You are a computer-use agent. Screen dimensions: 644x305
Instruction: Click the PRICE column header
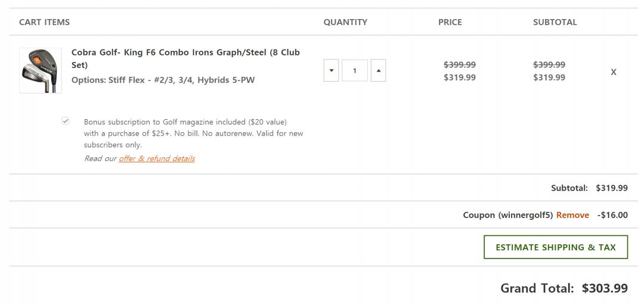tap(450, 22)
